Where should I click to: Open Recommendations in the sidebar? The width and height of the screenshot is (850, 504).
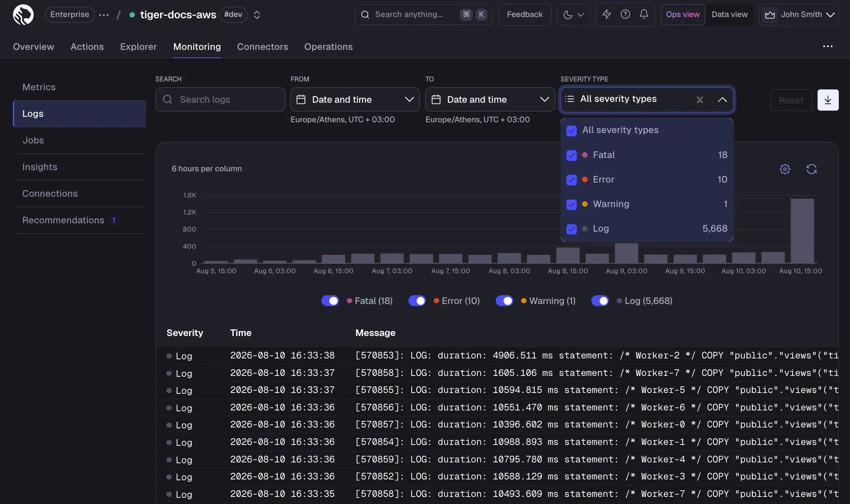[x=80, y=220]
